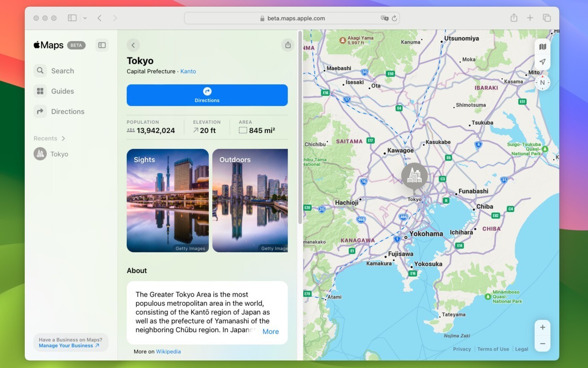Open Safari share button in toolbar
The height and width of the screenshot is (368, 588).
[x=514, y=18]
